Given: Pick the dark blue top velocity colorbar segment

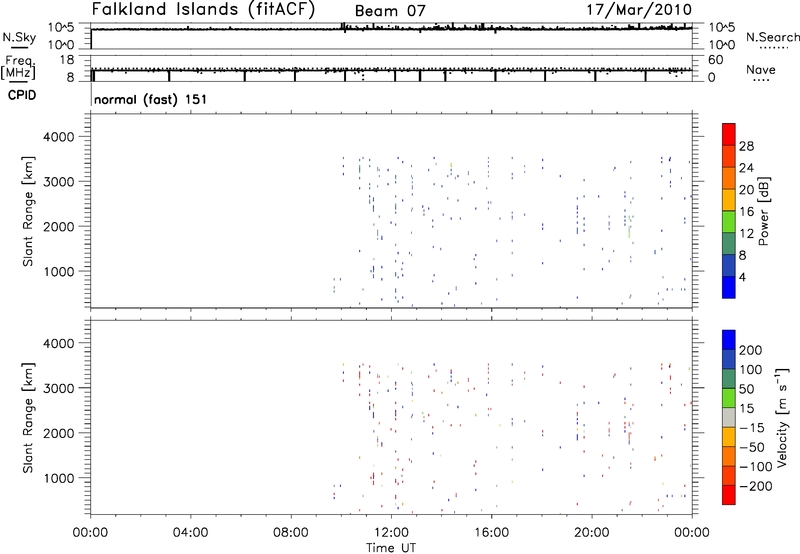Looking at the screenshot, I should (729, 340).
